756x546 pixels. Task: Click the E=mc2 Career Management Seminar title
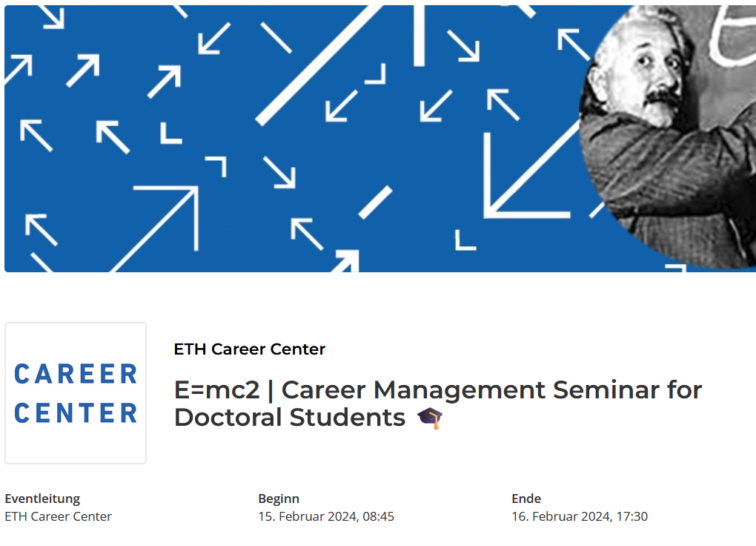click(x=438, y=404)
